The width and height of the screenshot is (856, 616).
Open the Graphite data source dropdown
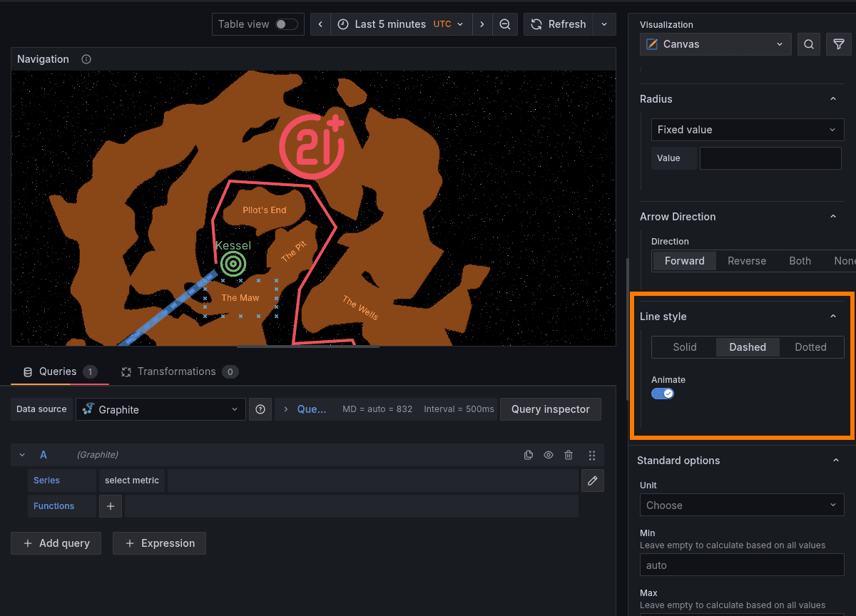[x=160, y=409]
